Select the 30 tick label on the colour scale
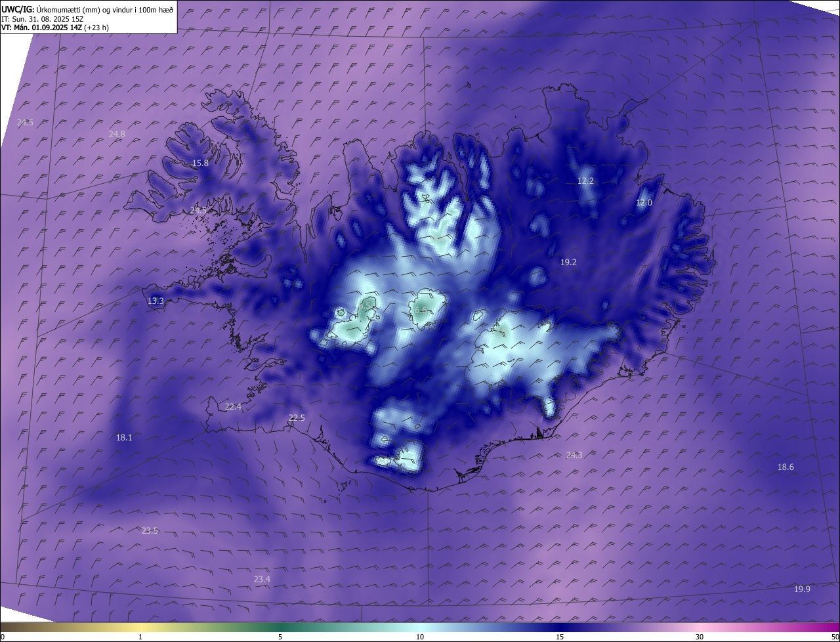This screenshot has height=642, width=840. [x=700, y=637]
